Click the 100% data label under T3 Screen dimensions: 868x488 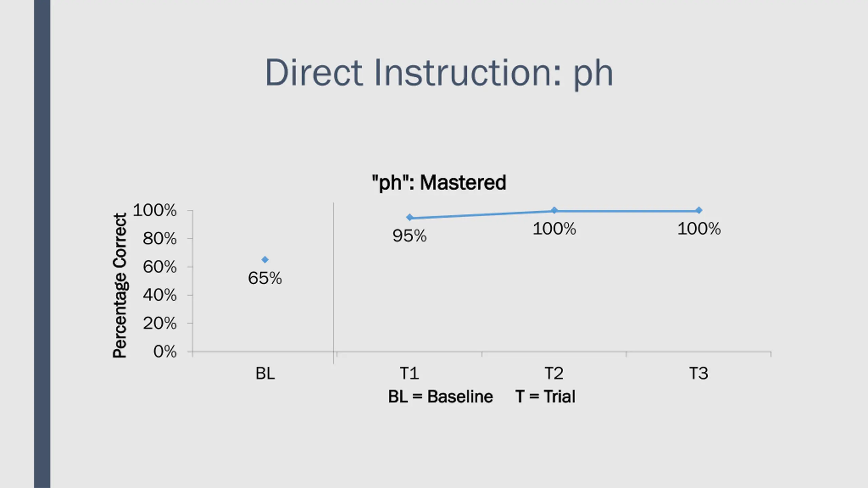[x=699, y=229]
